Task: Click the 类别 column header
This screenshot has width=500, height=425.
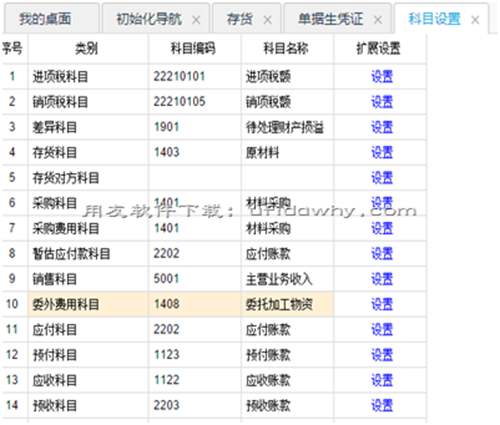Action: (x=88, y=49)
